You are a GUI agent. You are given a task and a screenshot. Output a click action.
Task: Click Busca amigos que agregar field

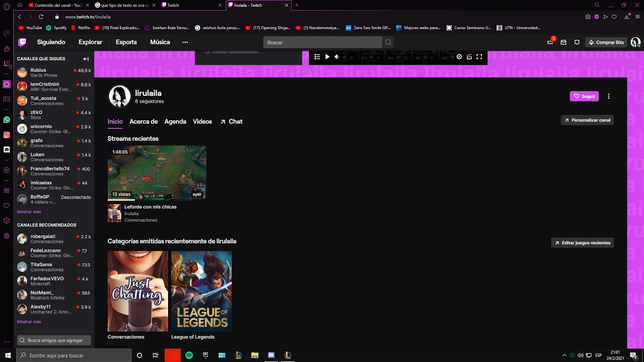(x=54, y=340)
